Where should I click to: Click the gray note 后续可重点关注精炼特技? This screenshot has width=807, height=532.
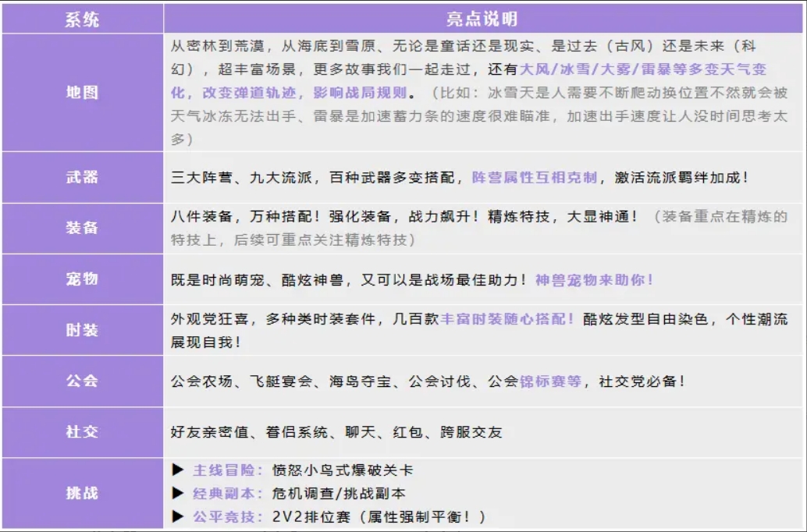click(x=320, y=239)
